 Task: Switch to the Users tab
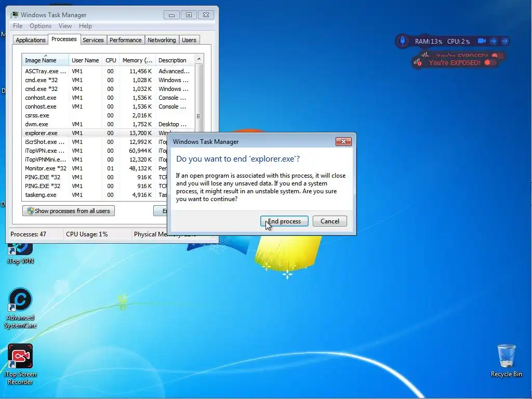(x=189, y=40)
